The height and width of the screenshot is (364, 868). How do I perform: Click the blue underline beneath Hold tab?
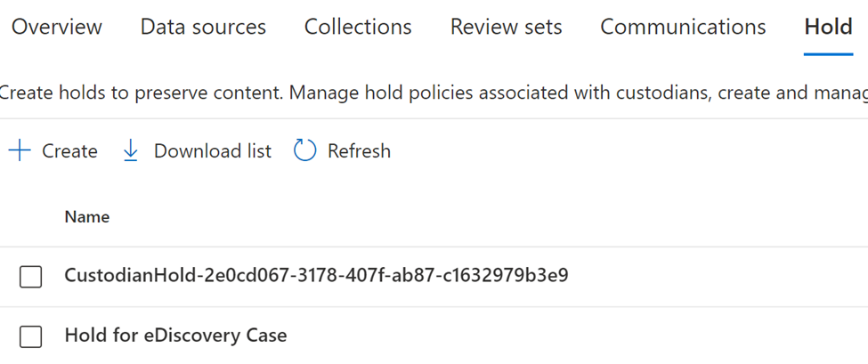[828, 55]
